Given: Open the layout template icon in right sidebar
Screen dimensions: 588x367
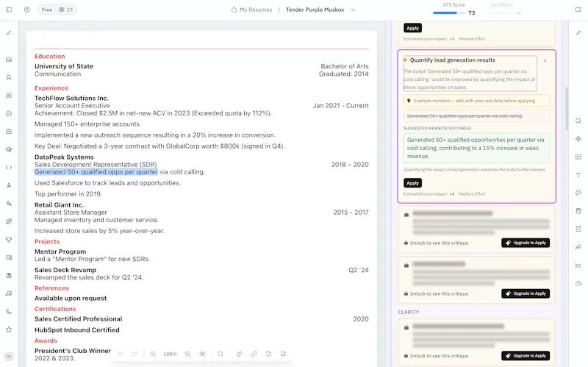Looking at the screenshot, I should pos(578,157).
